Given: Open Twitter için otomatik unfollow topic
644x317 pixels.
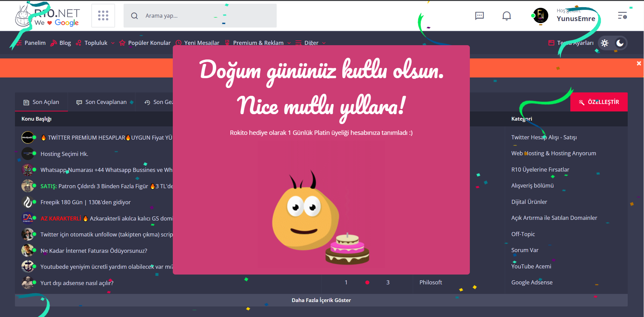Looking at the screenshot, I should click(x=107, y=234).
